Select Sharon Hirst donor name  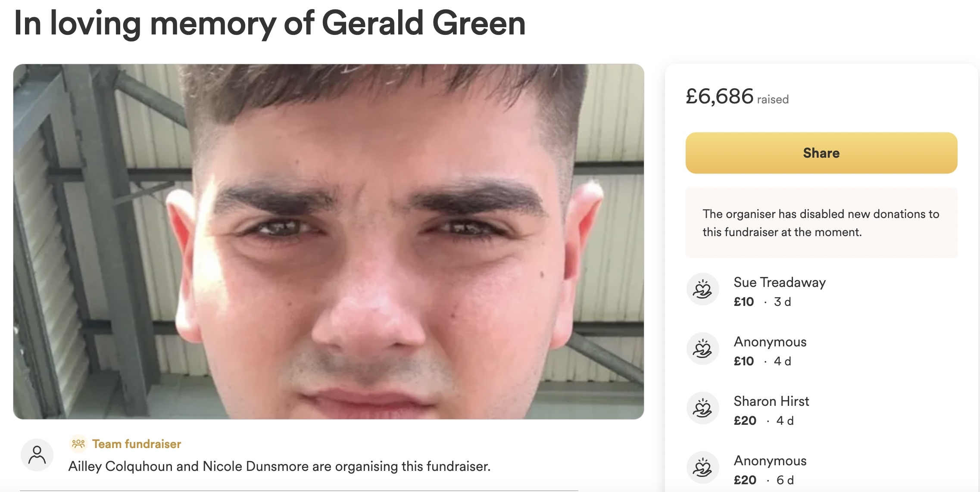coord(771,401)
